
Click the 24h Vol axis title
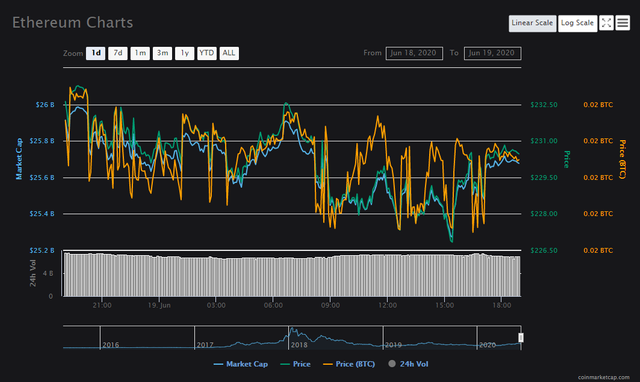tap(33, 273)
